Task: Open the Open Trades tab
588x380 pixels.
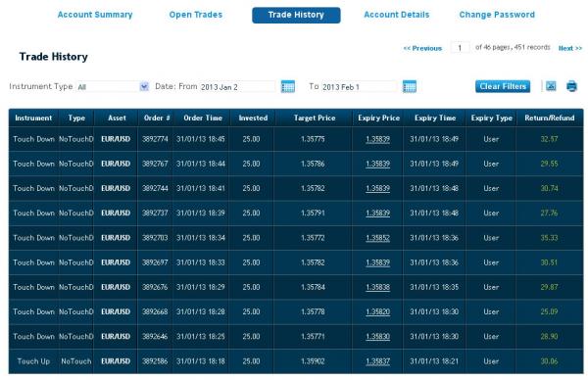Action: 196,15
